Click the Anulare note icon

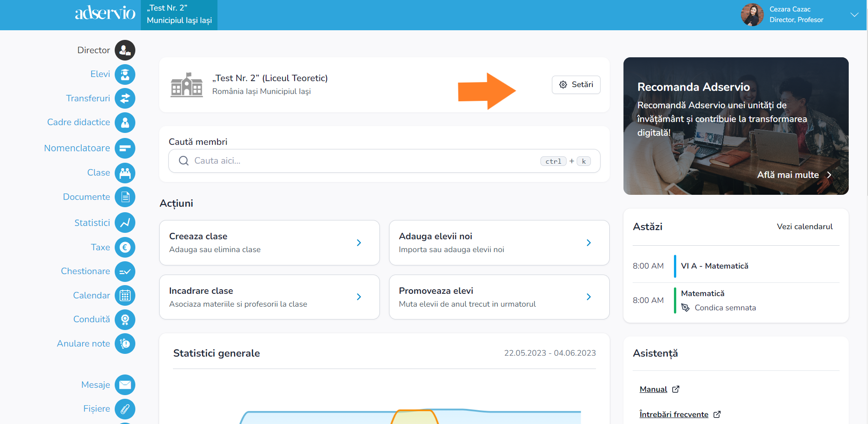[125, 344]
